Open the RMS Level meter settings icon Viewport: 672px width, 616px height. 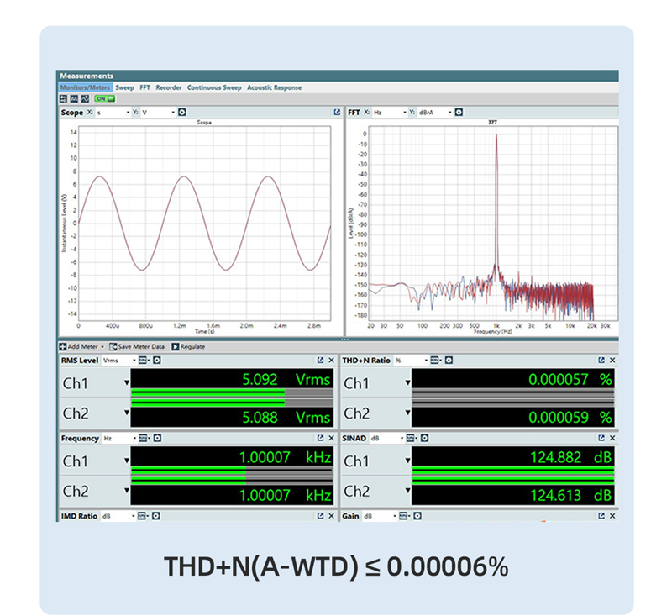pos(156,360)
